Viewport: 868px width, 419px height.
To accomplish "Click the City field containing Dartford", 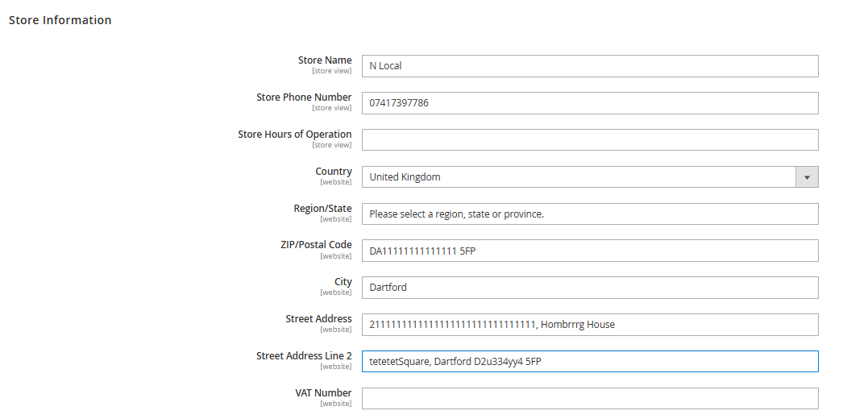I will click(589, 288).
